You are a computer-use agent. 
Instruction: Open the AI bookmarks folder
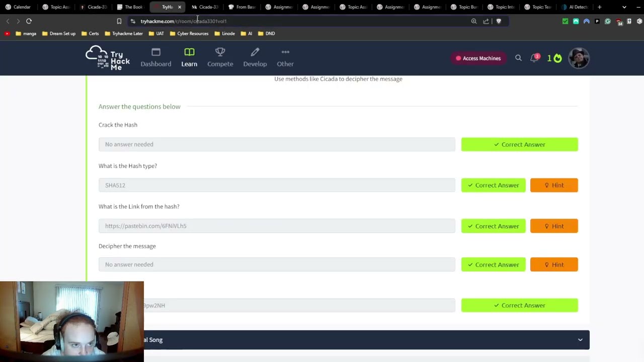[247, 34]
